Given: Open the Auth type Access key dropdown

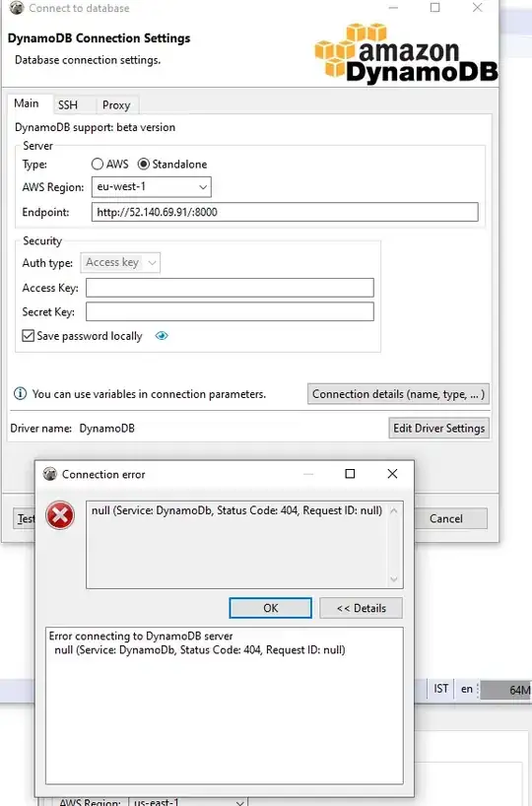Looking at the screenshot, I should [x=120, y=263].
